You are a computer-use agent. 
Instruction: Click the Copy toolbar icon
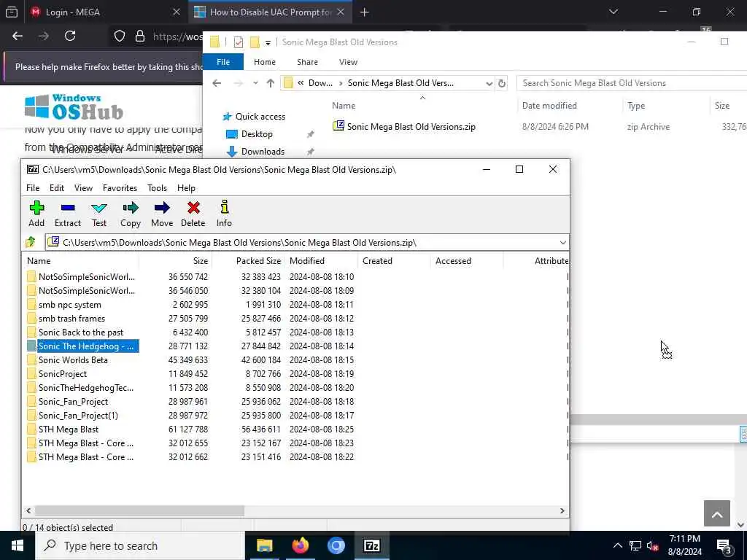click(130, 214)
